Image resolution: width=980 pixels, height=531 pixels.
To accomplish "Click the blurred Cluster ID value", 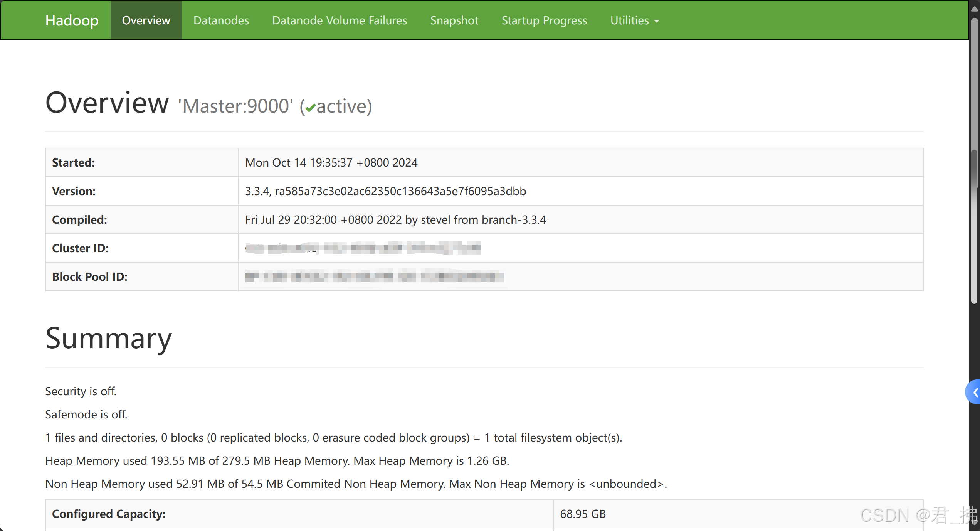I will [x=363, y=248].
